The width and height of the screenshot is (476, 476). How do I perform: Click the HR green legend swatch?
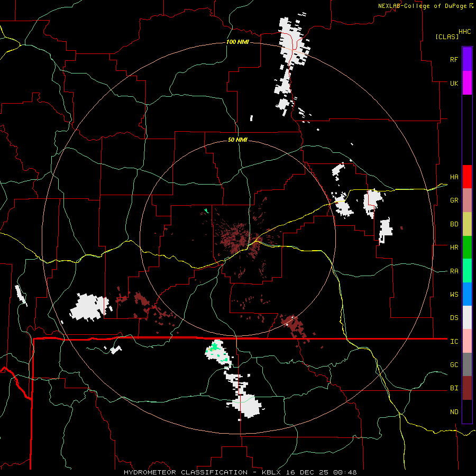[x=467, y=247]
